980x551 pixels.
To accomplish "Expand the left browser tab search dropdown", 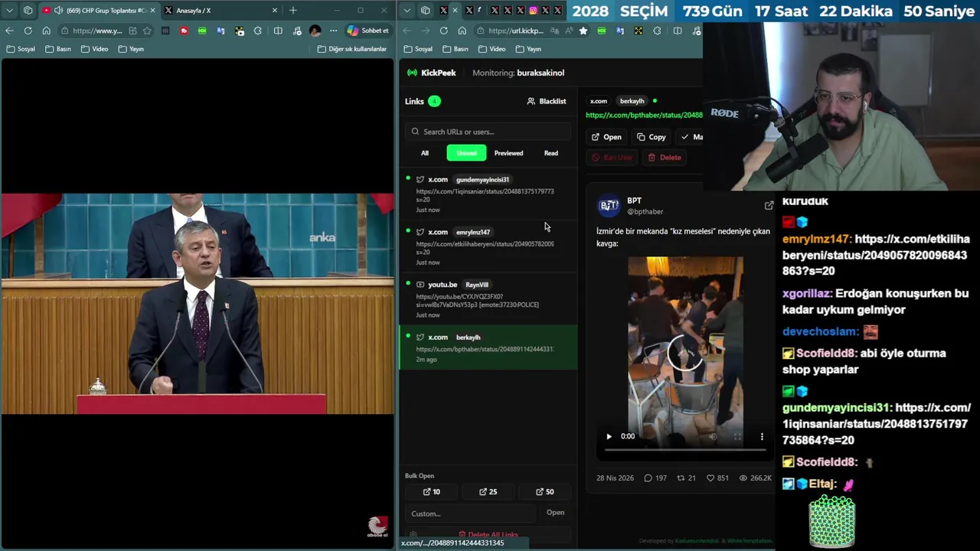I will click(9, 10).
